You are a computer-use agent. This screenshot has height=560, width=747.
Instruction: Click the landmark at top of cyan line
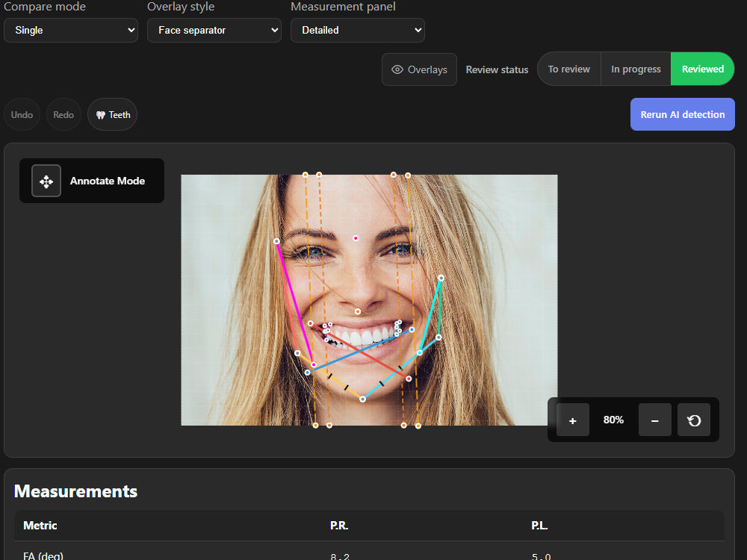441,278
